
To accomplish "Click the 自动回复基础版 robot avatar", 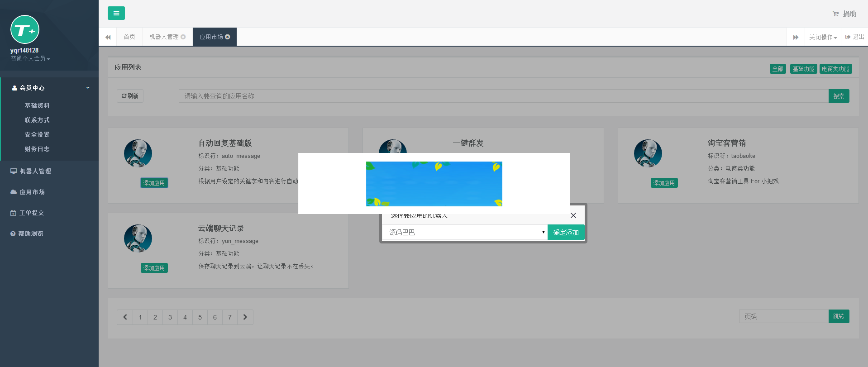I will pyautogui.click(x=138, y=153).
